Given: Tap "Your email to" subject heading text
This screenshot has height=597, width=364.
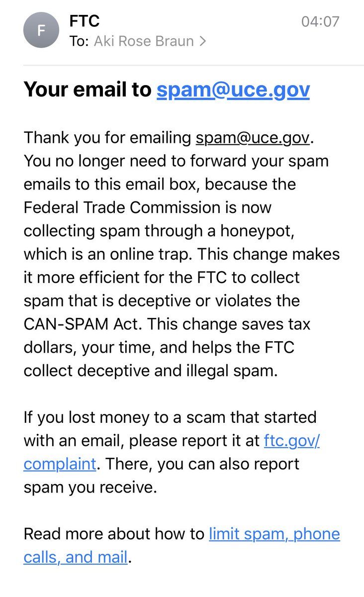Looking at the screenshot, I should point(88,90).
